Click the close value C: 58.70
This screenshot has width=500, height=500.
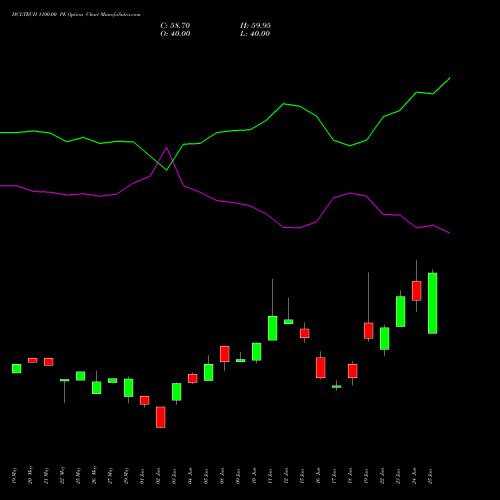coord(175,26)
